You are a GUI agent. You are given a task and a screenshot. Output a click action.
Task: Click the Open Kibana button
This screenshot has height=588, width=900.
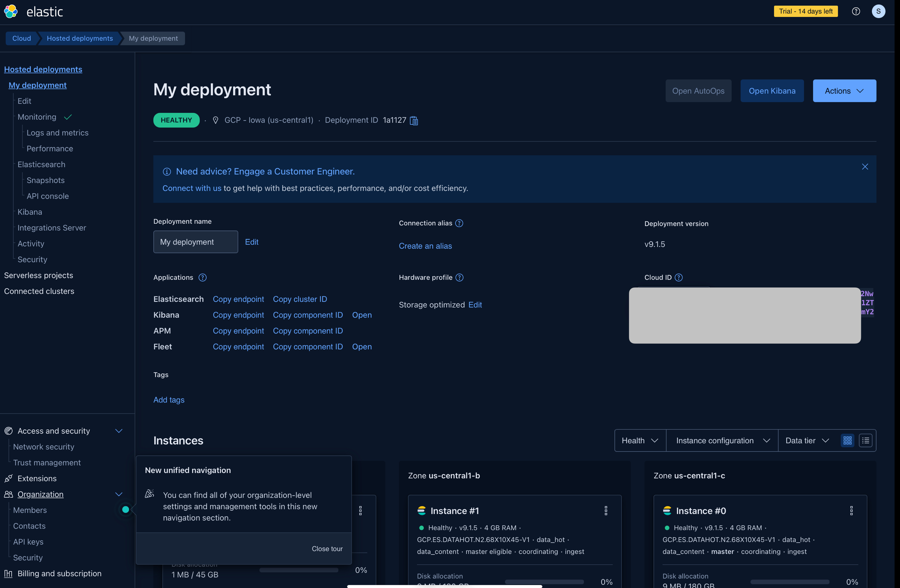pos(772,91)
